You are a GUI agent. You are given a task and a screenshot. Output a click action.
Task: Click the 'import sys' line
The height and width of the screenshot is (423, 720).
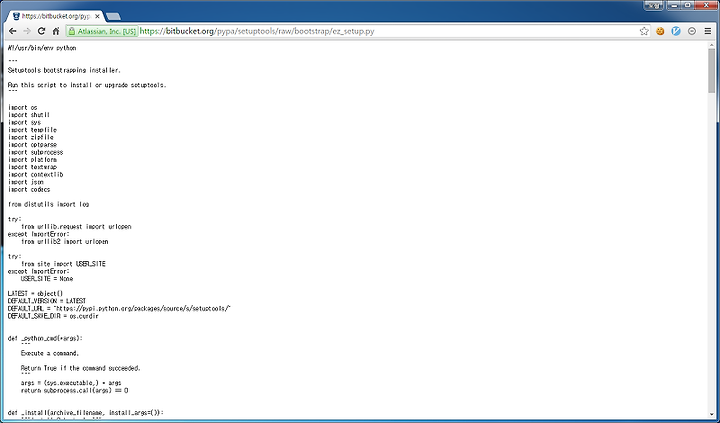click(24, 122)
